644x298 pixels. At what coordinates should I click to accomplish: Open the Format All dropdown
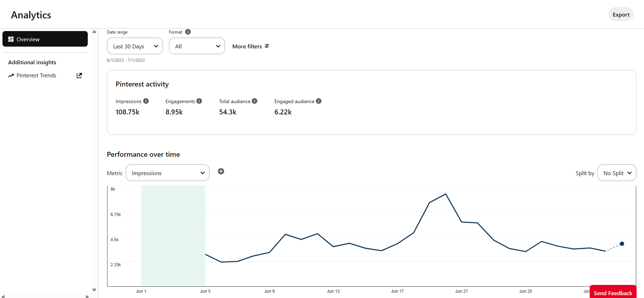tap(197, 46)
